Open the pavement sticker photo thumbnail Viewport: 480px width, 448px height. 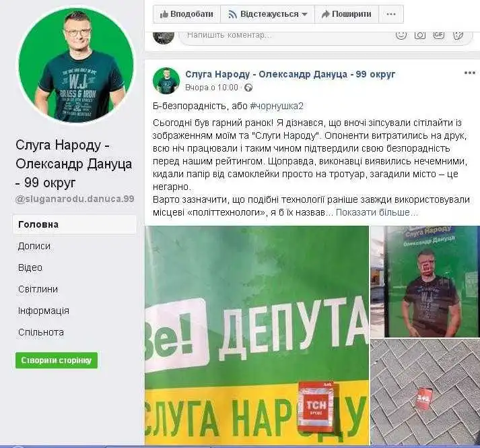(425, 391)
